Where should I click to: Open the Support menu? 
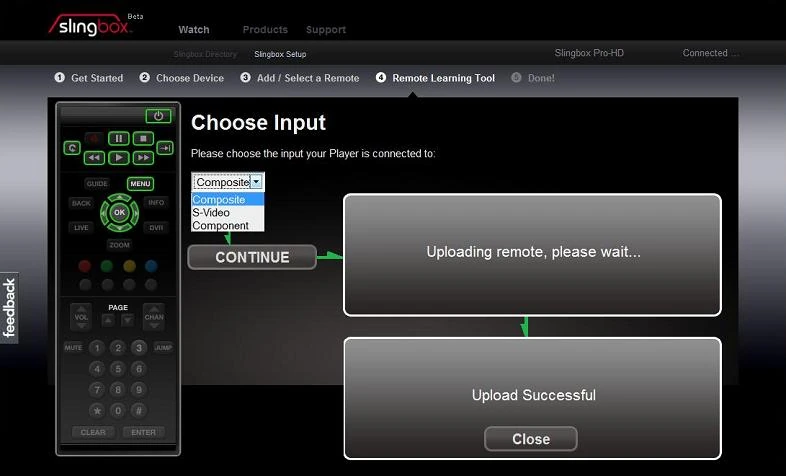tap(326, 30)
